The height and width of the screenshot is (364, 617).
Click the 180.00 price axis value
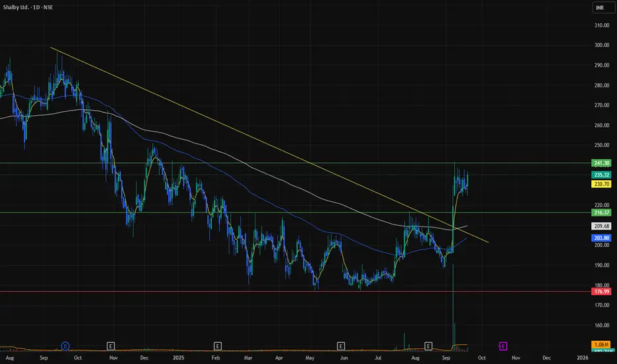pyautogui.click(x=602, y=285)
